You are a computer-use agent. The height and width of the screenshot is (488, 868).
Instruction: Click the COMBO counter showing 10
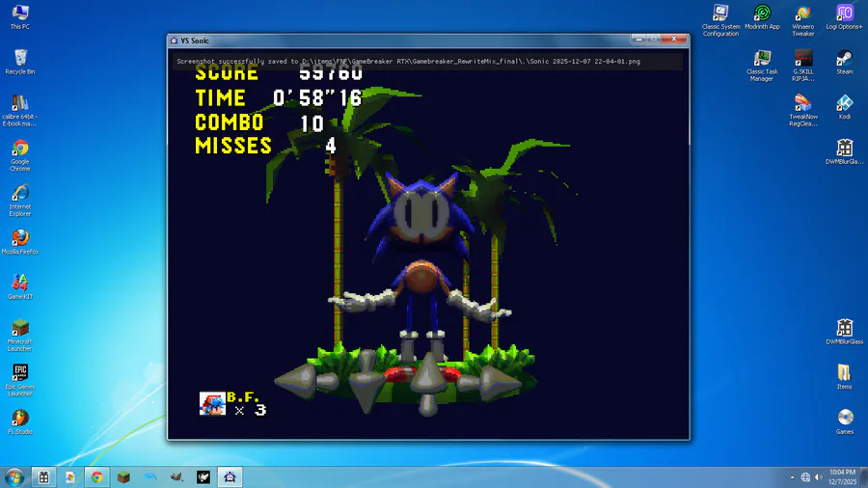click(259, 122)
